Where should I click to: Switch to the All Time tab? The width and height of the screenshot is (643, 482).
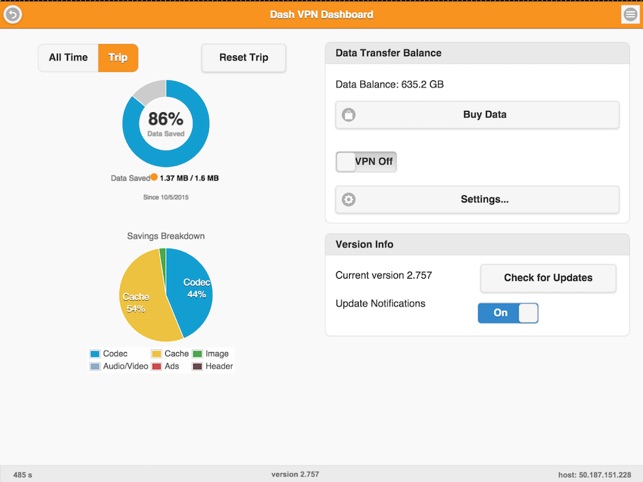pos(68,57)
